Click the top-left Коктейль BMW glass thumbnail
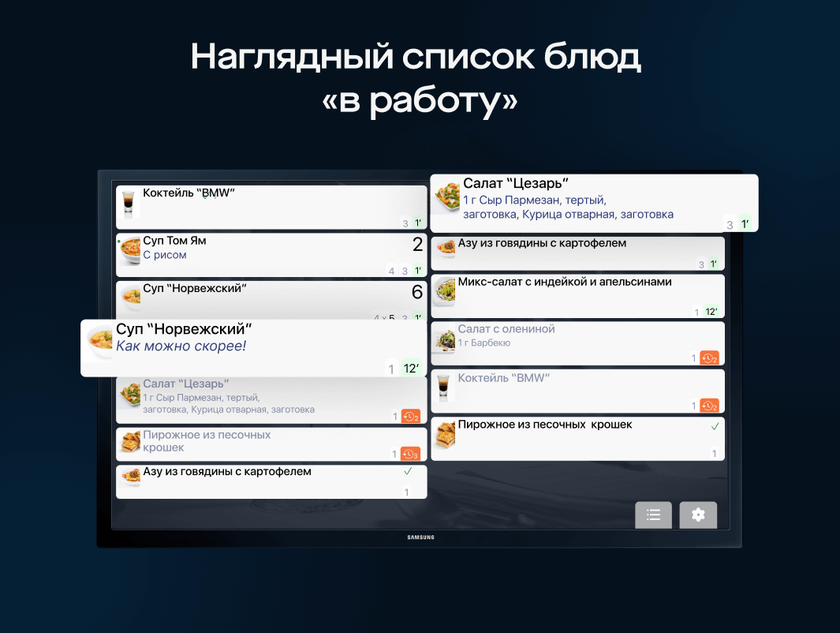Image resolution: width=840 pixels, height=633 pixels. click(129, 204)
